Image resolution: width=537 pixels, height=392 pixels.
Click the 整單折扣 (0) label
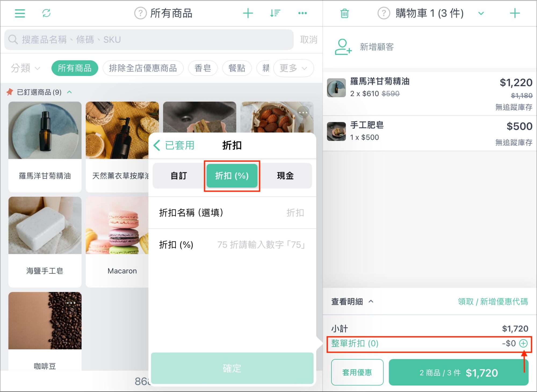tap(355, 343)
